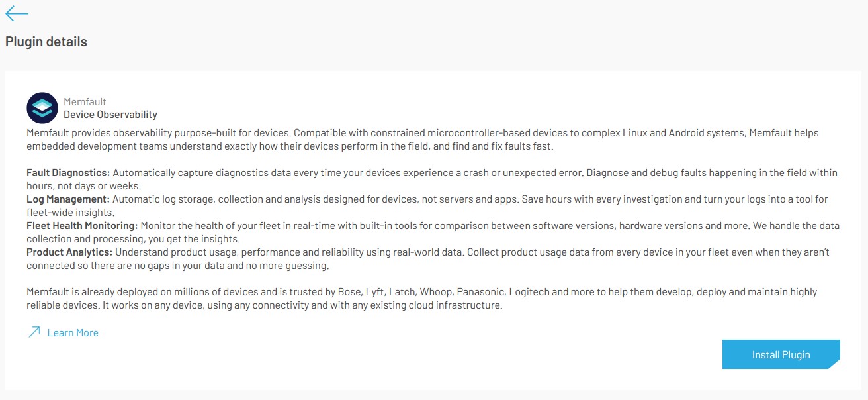This screenshot has width=868, height=400.
Task: Click the Memfault vendor name above the title
Action: pos(85,102)
